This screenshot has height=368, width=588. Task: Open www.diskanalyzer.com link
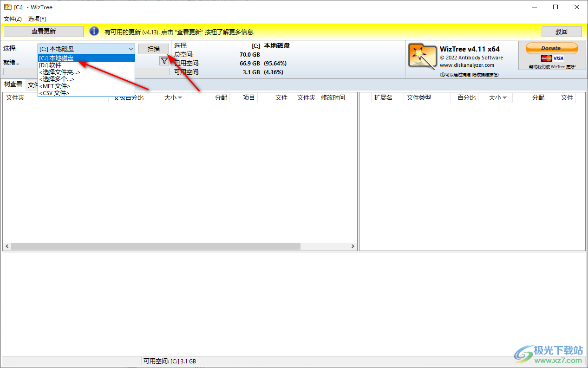[x=467, y=65]
